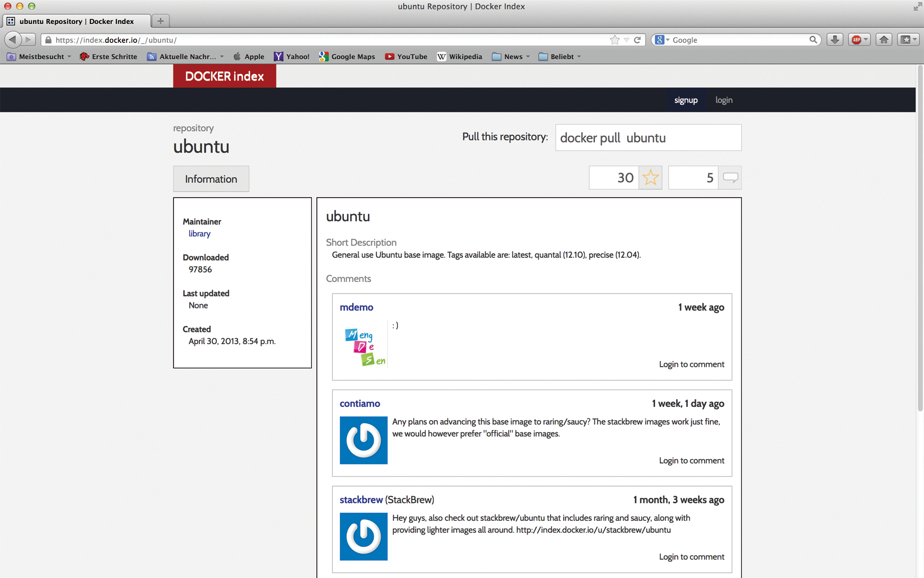Open the bookmarks menu toolbar icon
This screenshot has height=578, width=924.
[x=908, y=40]
